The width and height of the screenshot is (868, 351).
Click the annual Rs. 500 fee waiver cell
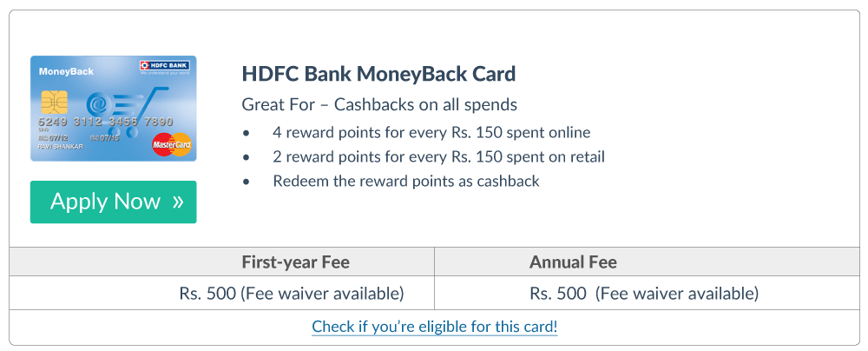click(x=644, y=294)
